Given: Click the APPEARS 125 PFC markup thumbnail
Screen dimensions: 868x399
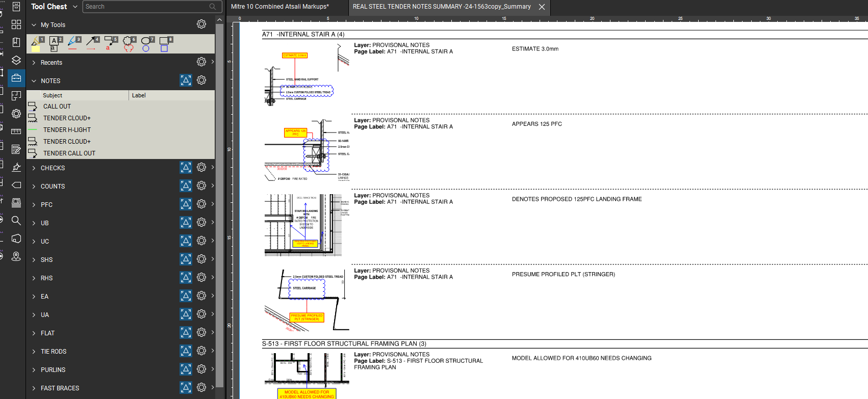Looking at the screenshot, I should (x=307, y=150).
